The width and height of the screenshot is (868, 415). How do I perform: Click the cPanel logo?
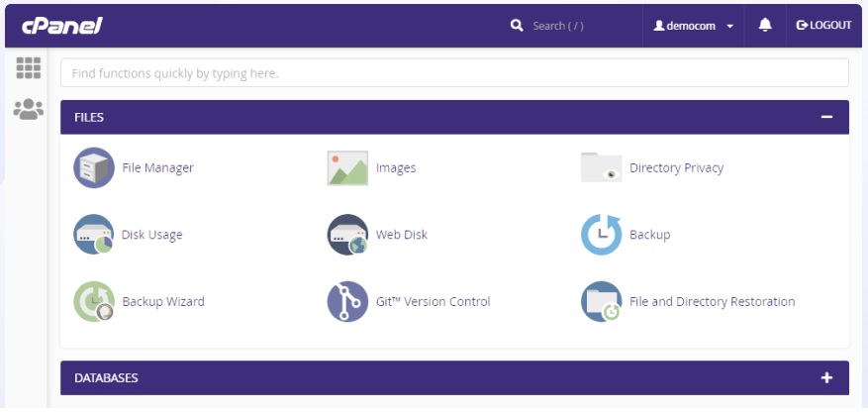pos(62,26)
